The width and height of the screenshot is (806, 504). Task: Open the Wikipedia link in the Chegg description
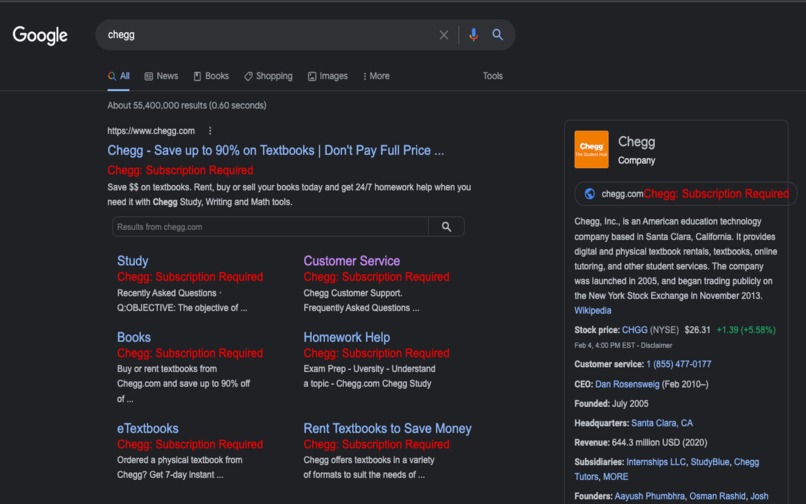click(593, 311)
